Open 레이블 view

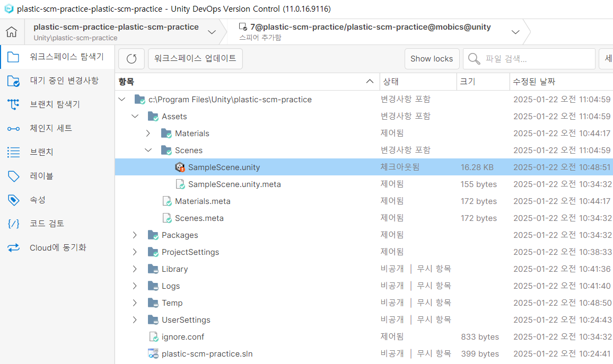pos(57,176)
